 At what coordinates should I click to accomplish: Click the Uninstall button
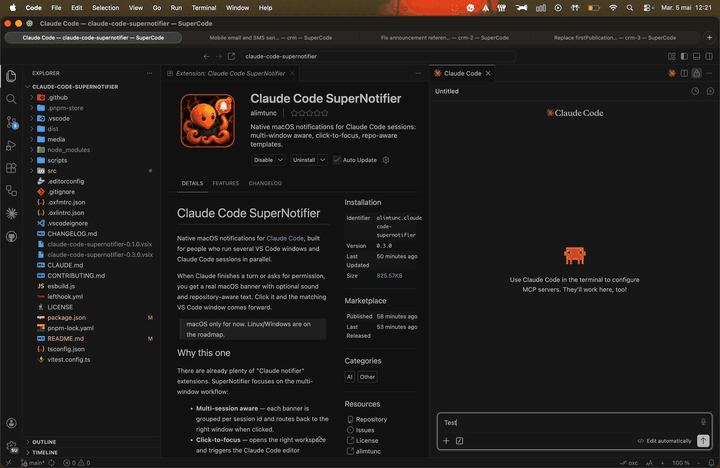[304, 160]
